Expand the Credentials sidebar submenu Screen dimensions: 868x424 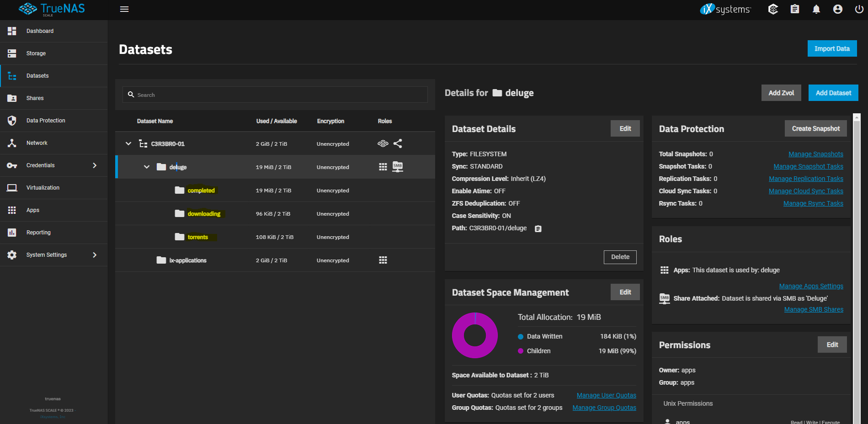(95, 165)
